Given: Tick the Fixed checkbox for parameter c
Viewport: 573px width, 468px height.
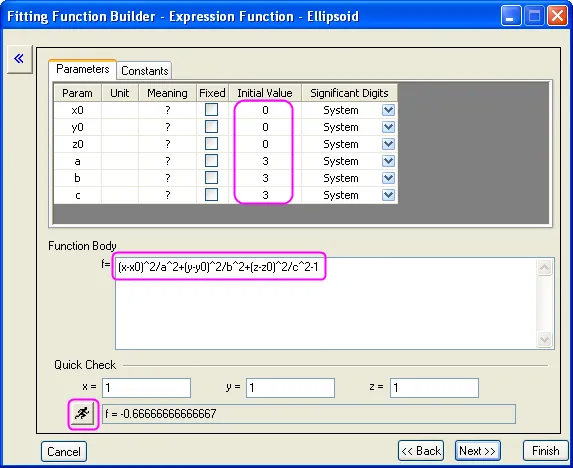Looking at the screenshot, I should [x=212, y=195].
